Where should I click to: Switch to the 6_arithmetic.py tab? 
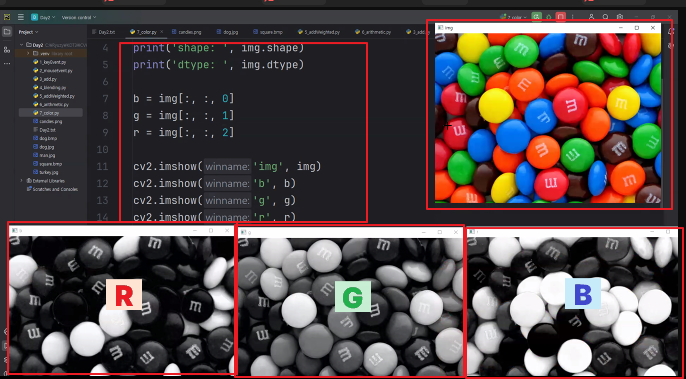coord(372,32)
